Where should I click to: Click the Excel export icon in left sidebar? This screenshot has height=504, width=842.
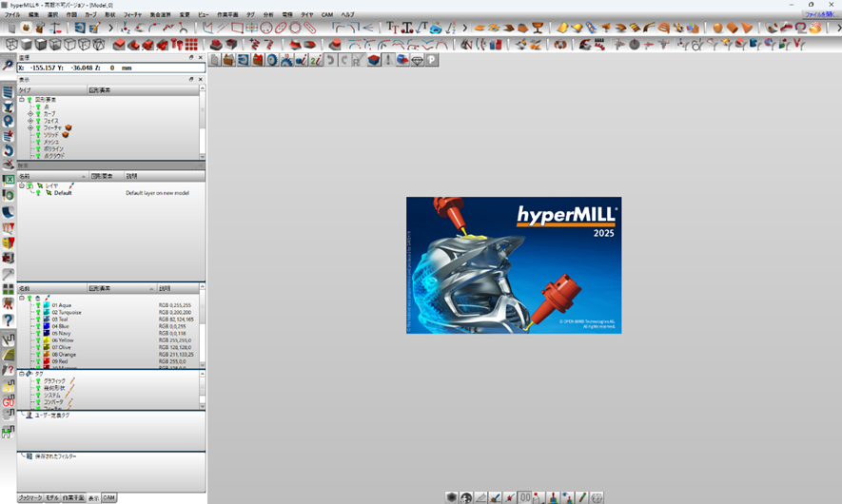[x=9, y=180]
